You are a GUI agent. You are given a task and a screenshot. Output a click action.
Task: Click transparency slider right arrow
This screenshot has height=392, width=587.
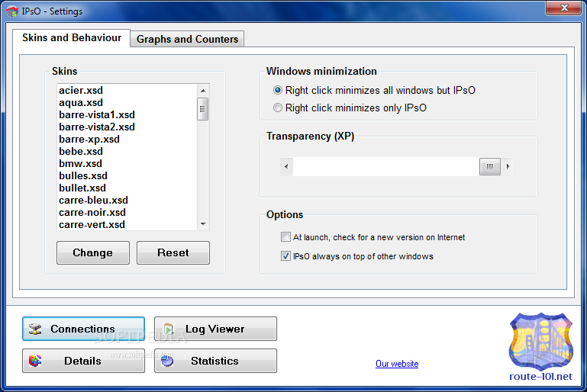click(x=508, y=166)
